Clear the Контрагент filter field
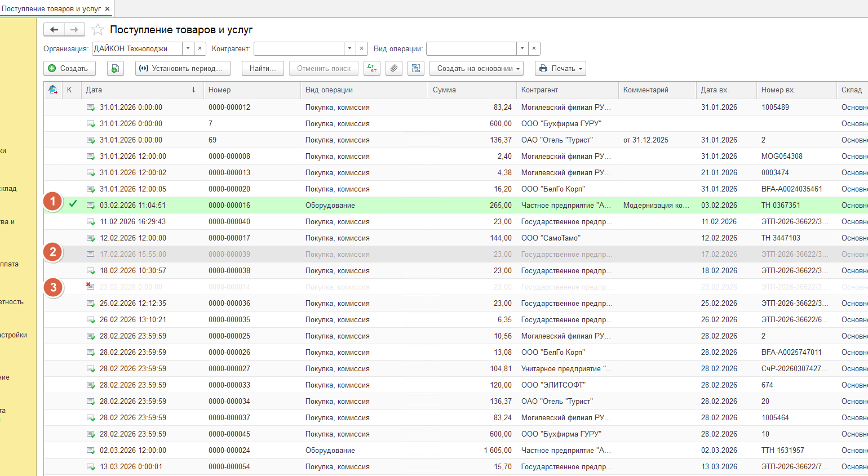 [362, 48]
